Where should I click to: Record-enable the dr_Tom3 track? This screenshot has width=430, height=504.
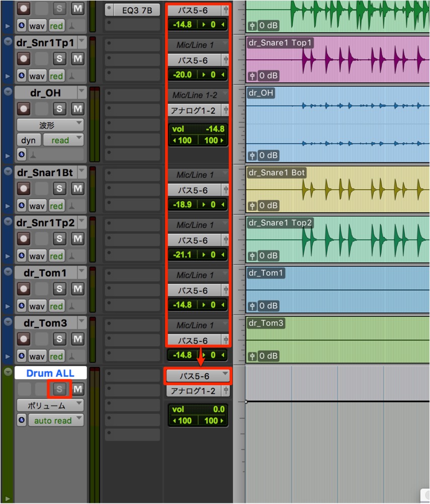(x=24, y=339)
